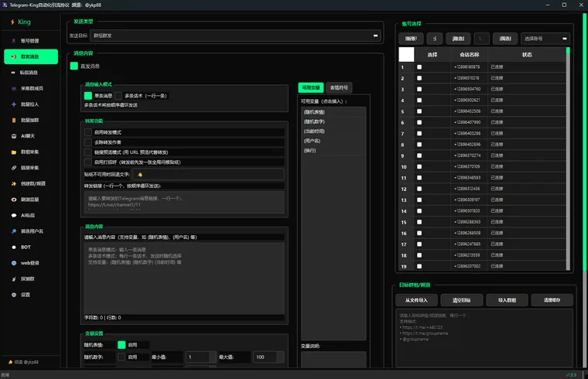Screen dimensions: 588x379
Task: Open 群组采集 folder icon in sidebar
Action: tap(14, 152)
